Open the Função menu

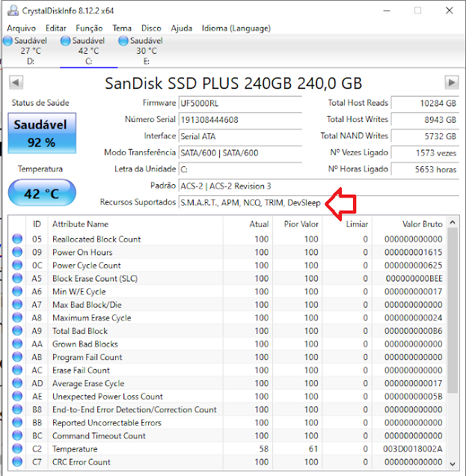pos(89,28)
